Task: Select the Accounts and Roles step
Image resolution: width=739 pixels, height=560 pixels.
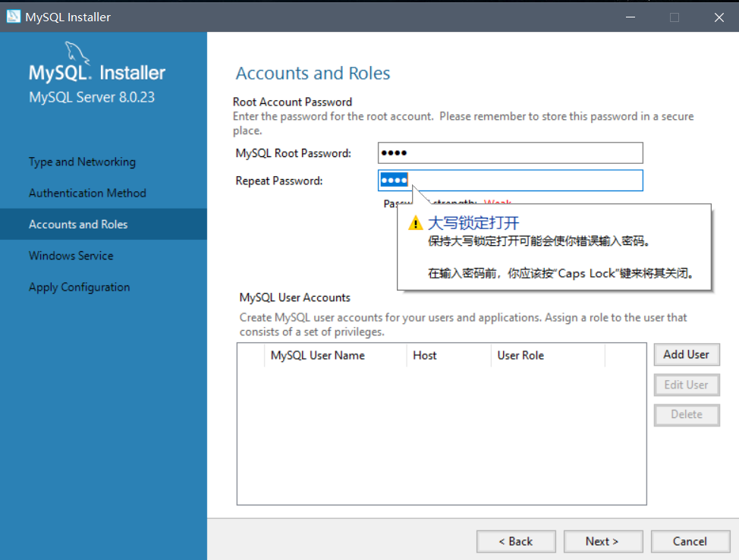Action: pyautogui.click(x=103, y=225)
